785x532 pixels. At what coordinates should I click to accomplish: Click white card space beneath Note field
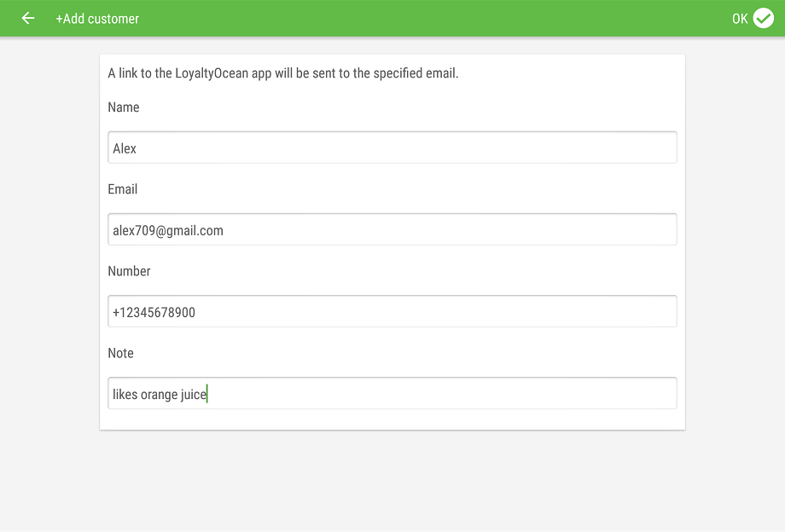coord(392,419)
